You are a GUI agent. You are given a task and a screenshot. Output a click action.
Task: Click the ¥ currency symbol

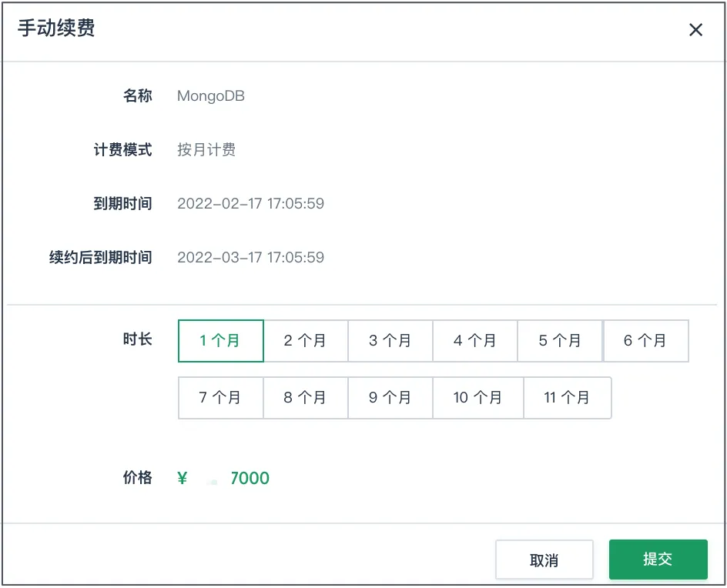(x=183, y=478)
